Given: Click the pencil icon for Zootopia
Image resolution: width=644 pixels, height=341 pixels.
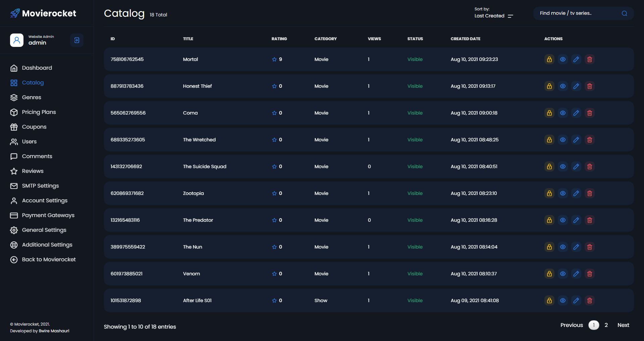Looking at the screenshot, I should (x=576, y=193).
